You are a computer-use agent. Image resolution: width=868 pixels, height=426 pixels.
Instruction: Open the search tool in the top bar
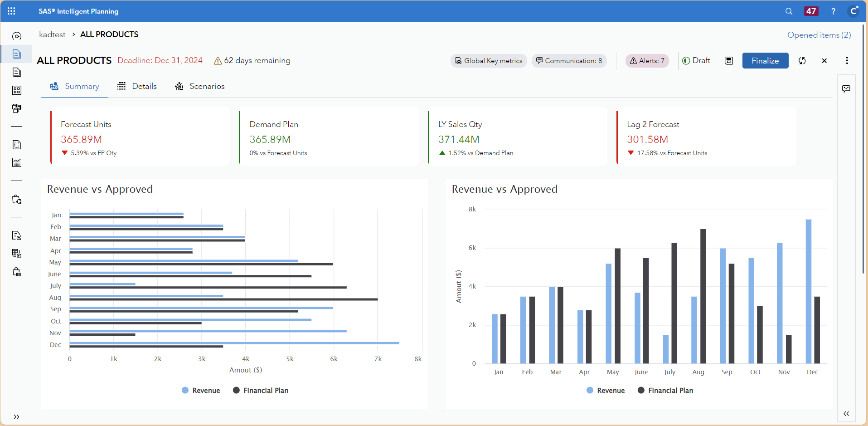[x=789, y=11]
